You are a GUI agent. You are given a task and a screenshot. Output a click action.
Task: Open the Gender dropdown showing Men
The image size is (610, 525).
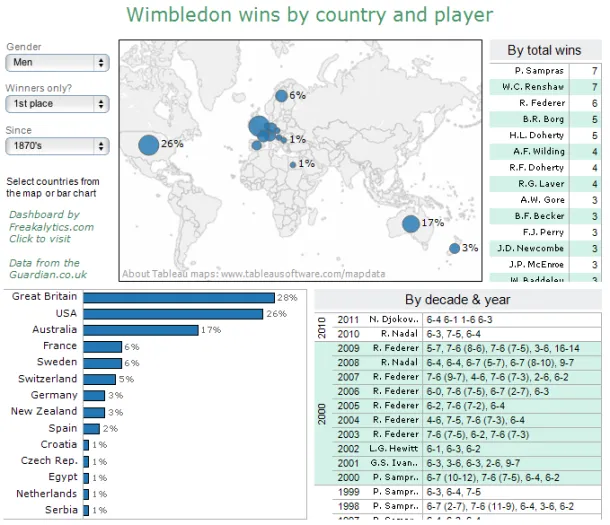click(57, 63)
